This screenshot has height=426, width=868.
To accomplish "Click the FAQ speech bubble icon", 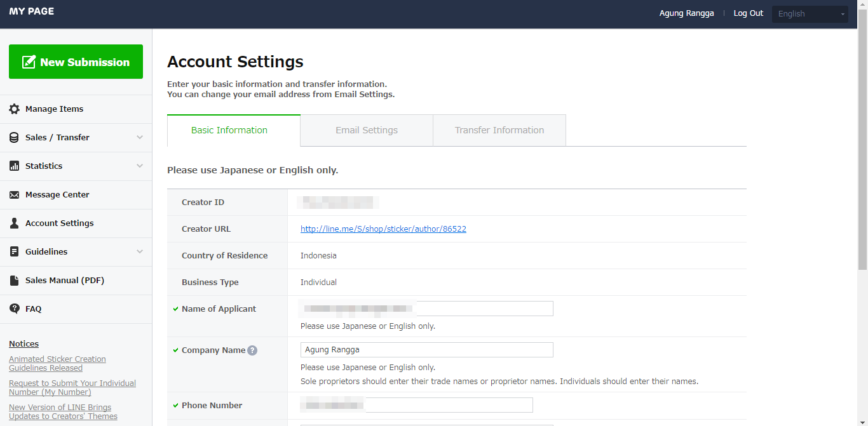I will (14, 309).
